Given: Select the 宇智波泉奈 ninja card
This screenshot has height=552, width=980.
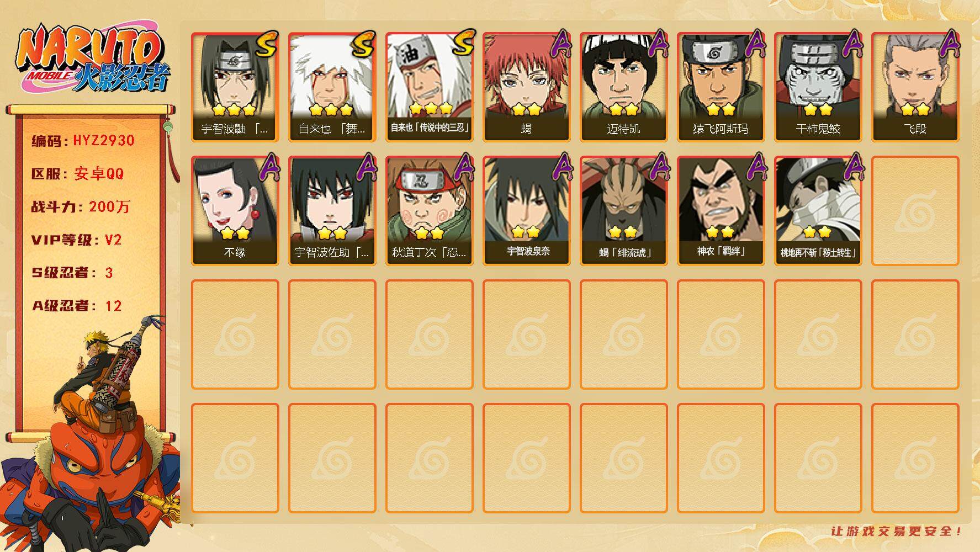Looking at the screenshot, I should click(527, 211).
